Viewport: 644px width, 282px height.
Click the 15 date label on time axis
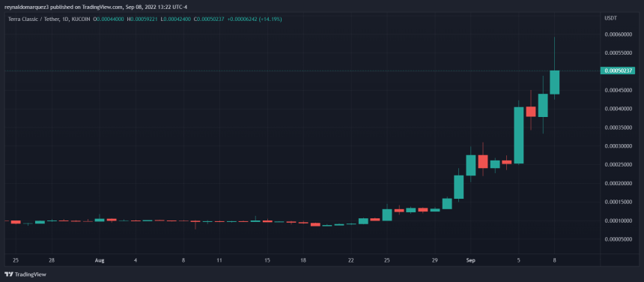click(267, 260)
